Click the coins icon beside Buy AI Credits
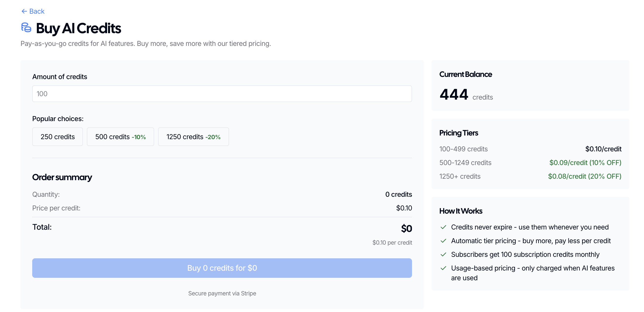Screen dimensions: 644x312 click(x=26, y=28)
